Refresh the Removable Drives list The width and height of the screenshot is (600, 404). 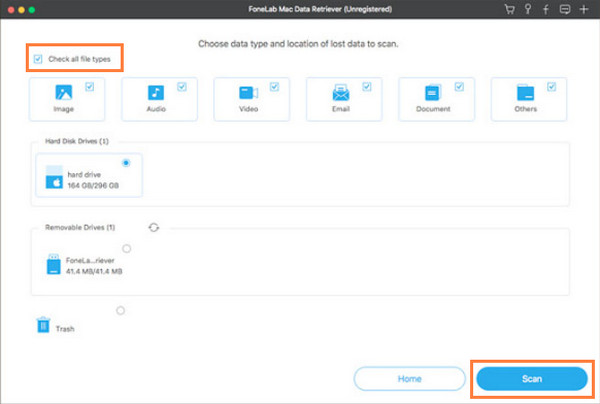[x=154, y=227]
